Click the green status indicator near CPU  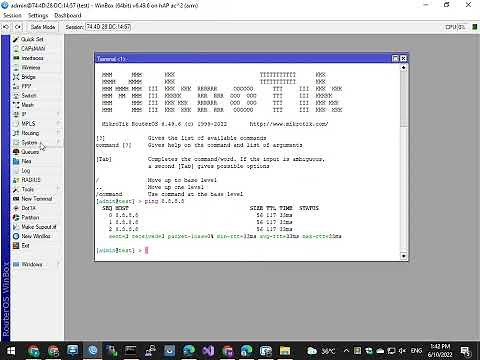click(x=475, y=27)
